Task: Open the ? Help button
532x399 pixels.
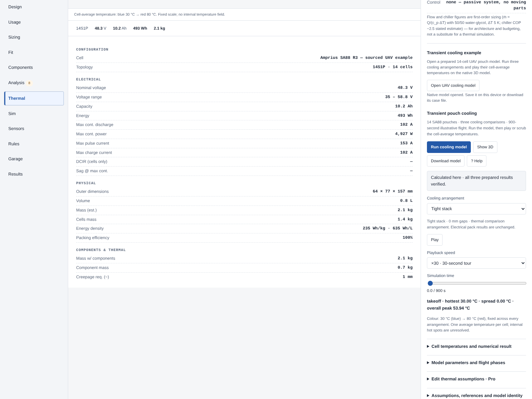Action: tap(476, 161)
